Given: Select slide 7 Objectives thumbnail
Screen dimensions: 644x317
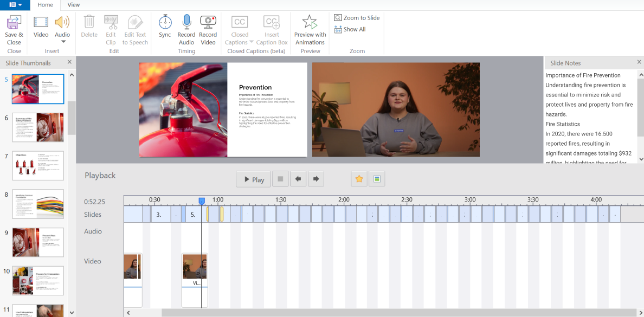Looking at the screenshot, I should point(38,165).
